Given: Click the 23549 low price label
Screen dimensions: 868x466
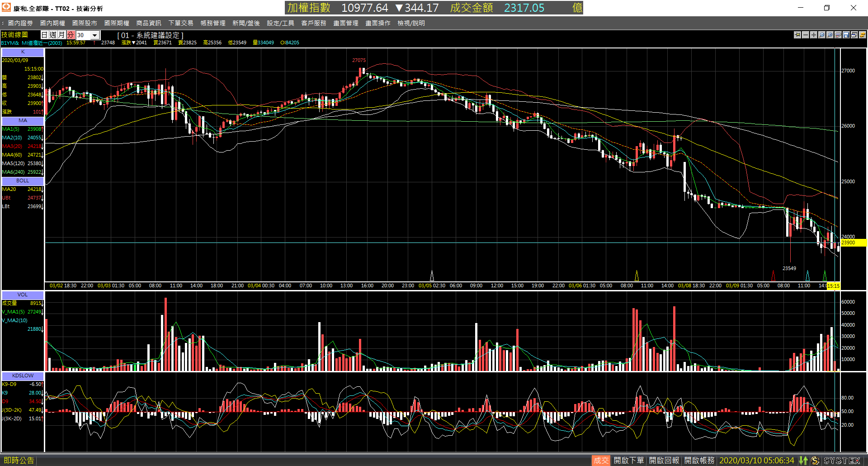Looking at the screenshot, I should (789, 268).
